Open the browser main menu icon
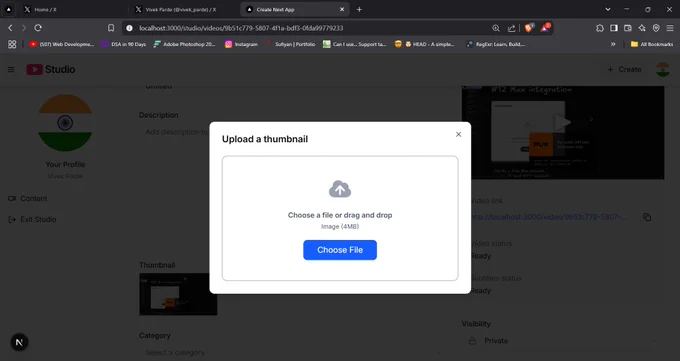680x361 pixels. coord(670,28)
